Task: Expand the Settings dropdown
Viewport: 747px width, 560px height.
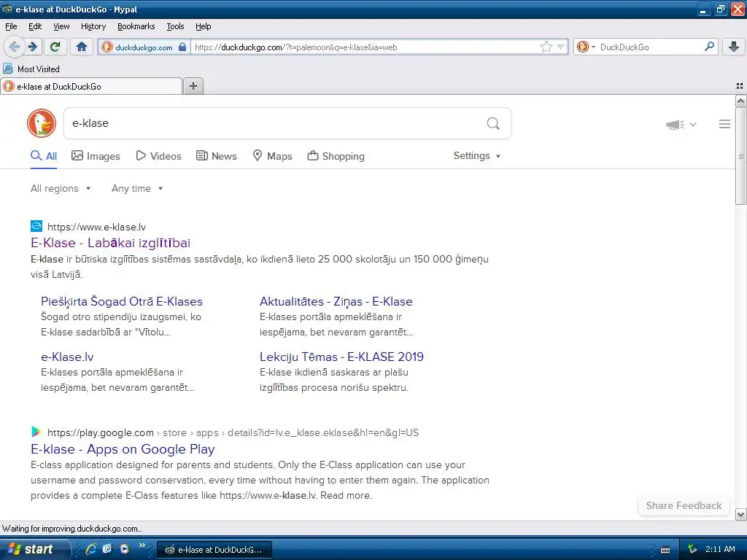Action: [x=477, y=156]
